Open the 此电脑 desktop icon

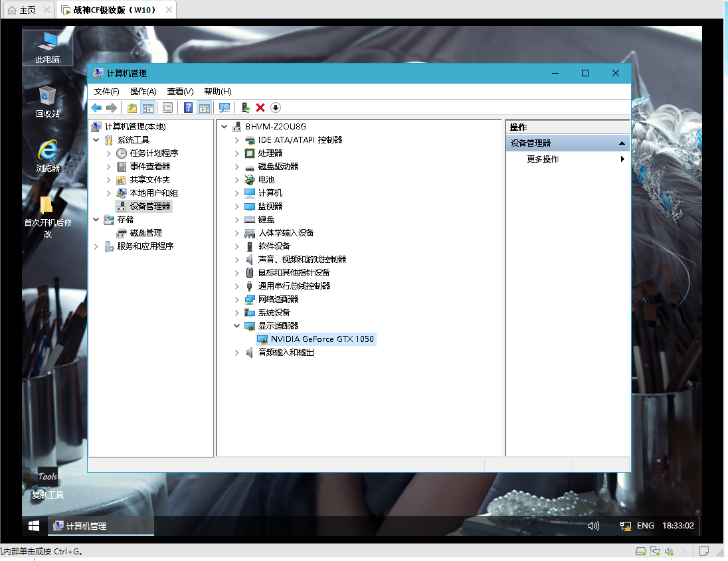pos(47,46)
